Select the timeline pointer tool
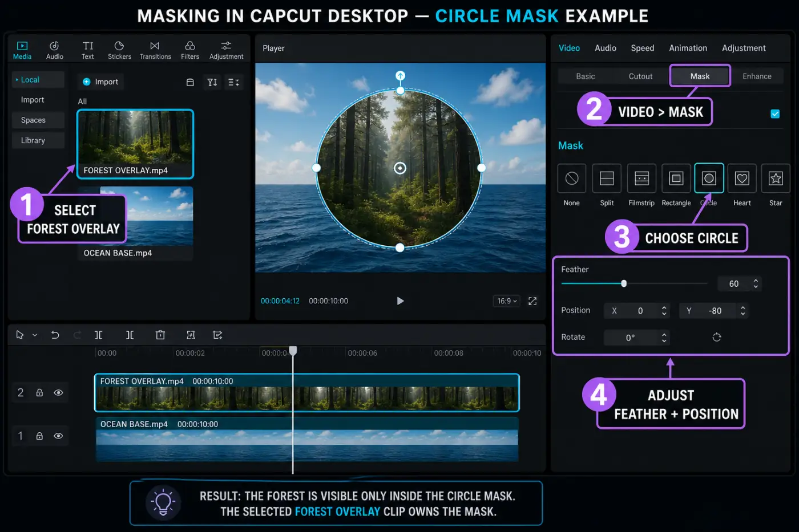 coord(20,335)
